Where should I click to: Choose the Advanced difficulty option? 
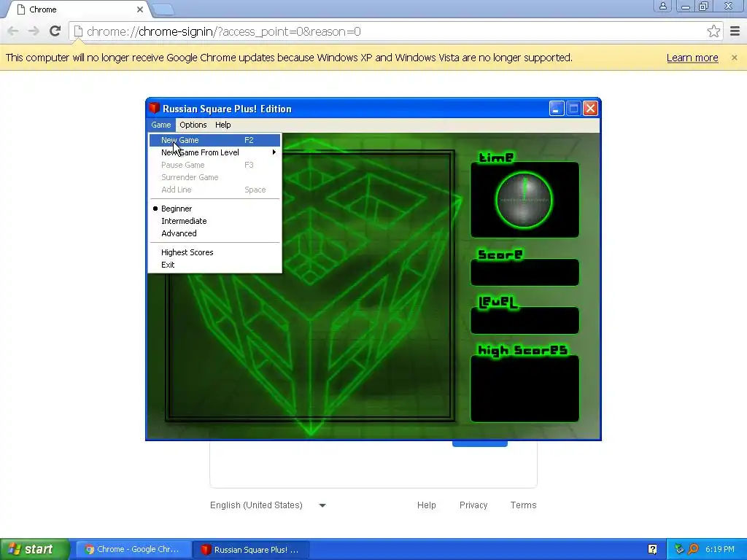pos(215,233)
